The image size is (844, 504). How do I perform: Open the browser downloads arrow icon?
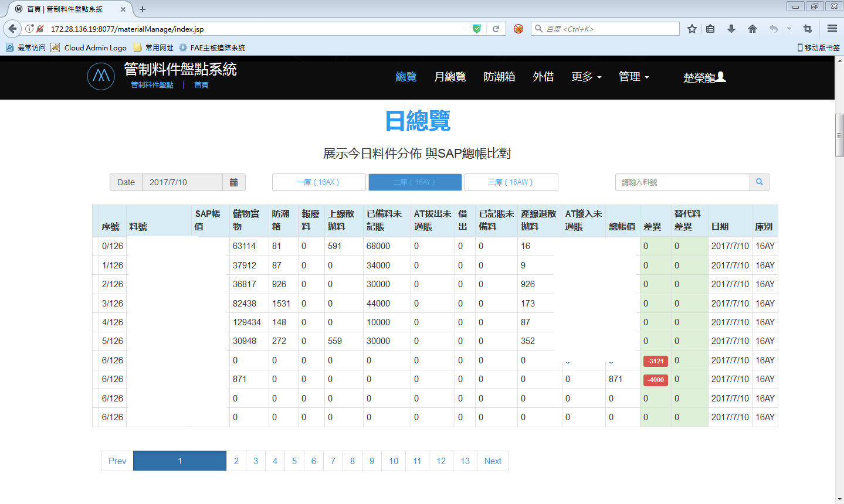click(731, 29)
